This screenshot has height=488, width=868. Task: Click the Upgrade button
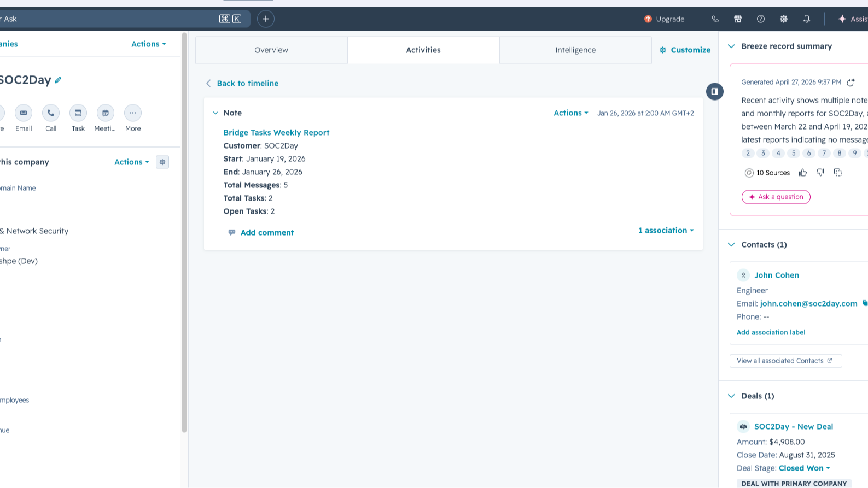(x=664, y=19)
